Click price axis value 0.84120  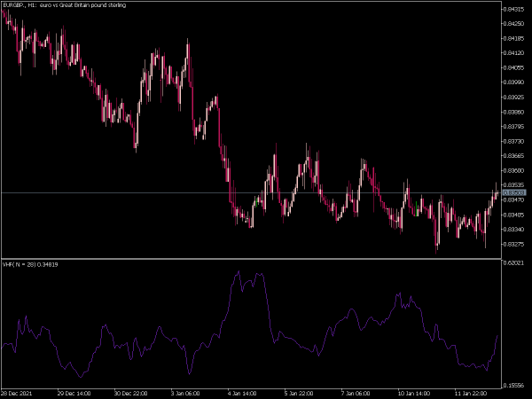pos(513,53)
